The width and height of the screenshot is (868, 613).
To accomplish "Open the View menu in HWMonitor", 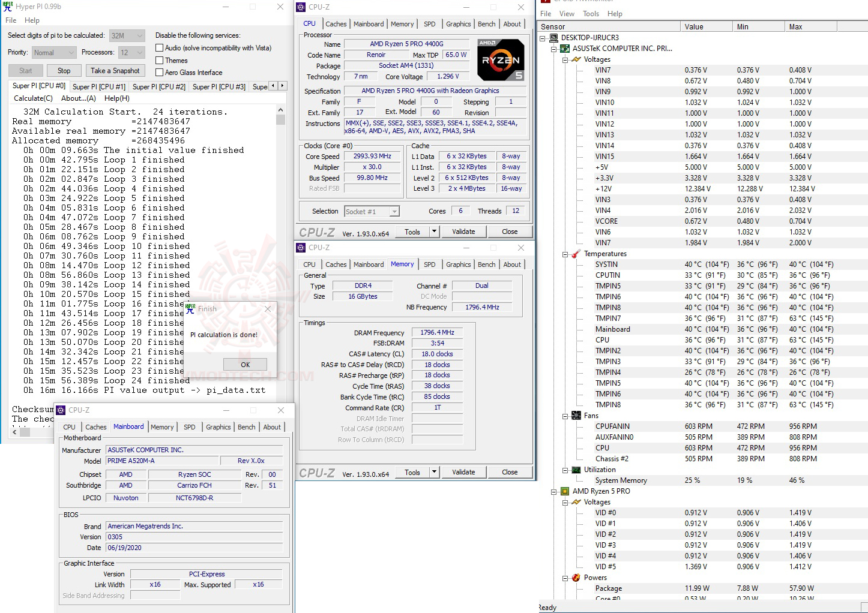I will coord(567,13).
